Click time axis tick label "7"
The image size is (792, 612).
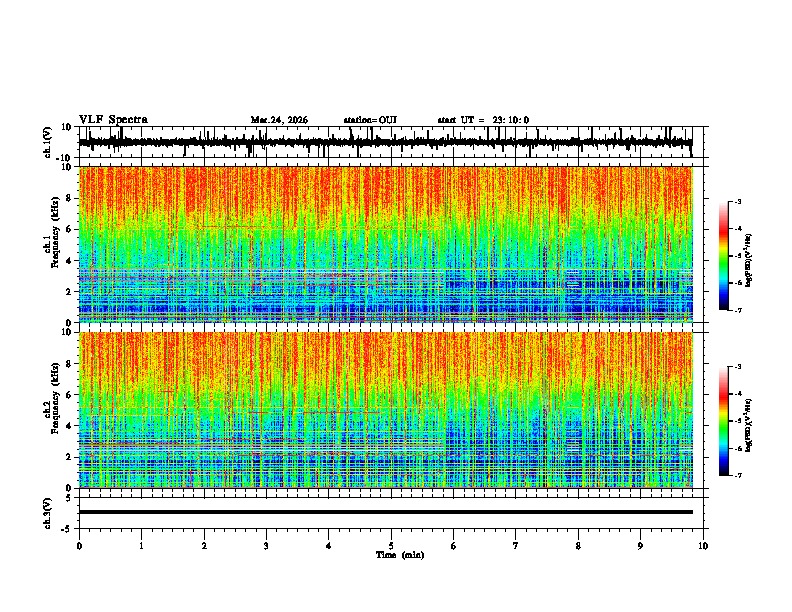tap(516, 546)
